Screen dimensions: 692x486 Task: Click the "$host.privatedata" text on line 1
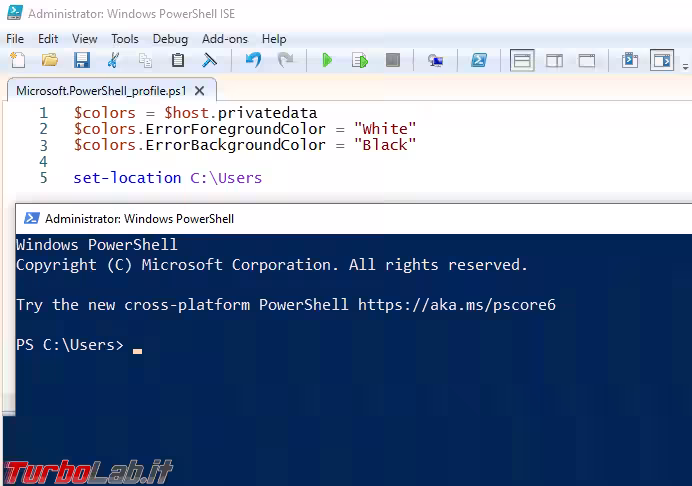[241, 113]
